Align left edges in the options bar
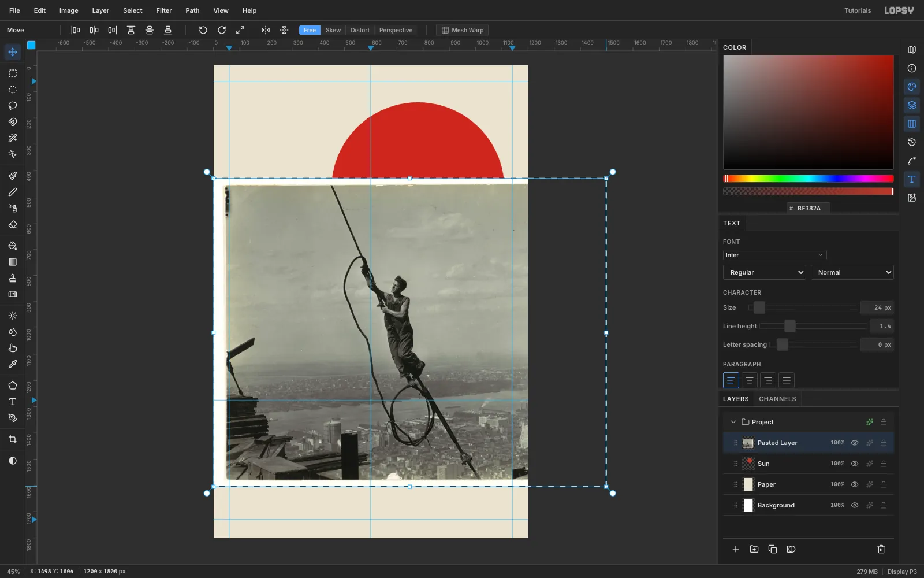Viewport: 924px width, 578px height. [x=76, y=30]
